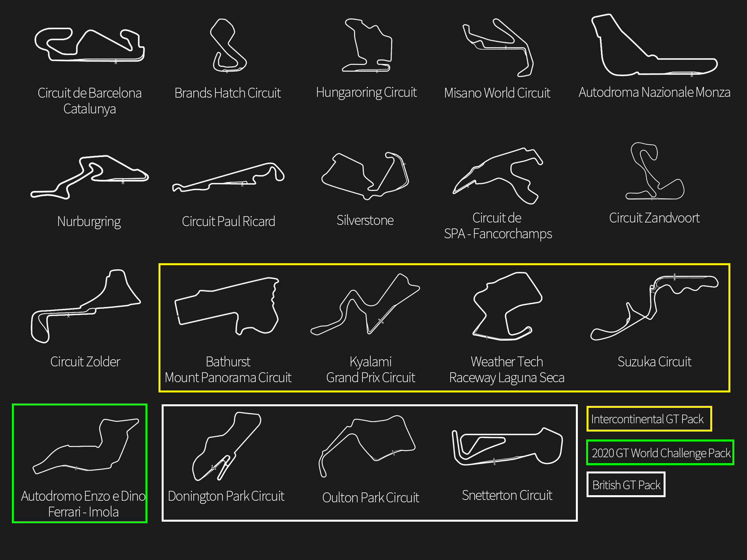Click the "Circuit Zolder" caption
This screenshot has height=560, width=747.
(85, 362)
